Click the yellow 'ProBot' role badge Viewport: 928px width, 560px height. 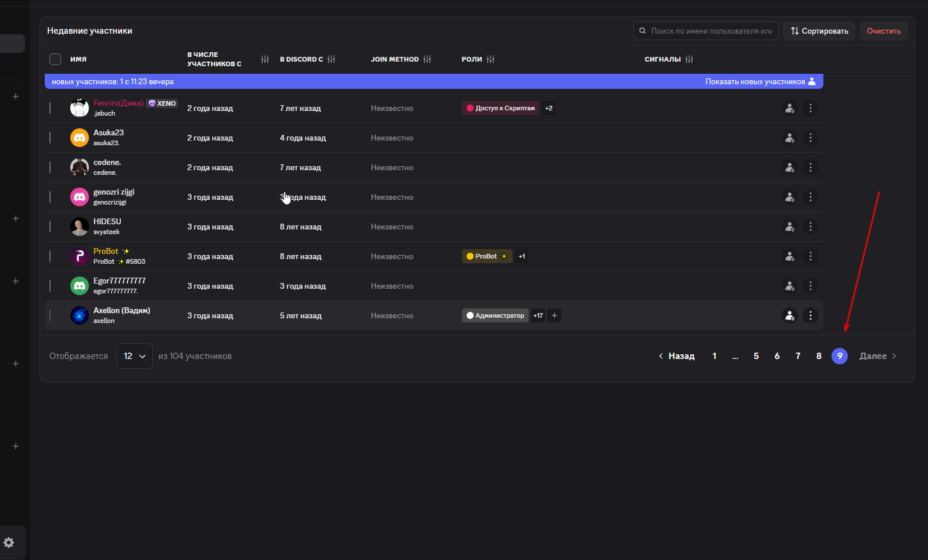pos(487,256)
